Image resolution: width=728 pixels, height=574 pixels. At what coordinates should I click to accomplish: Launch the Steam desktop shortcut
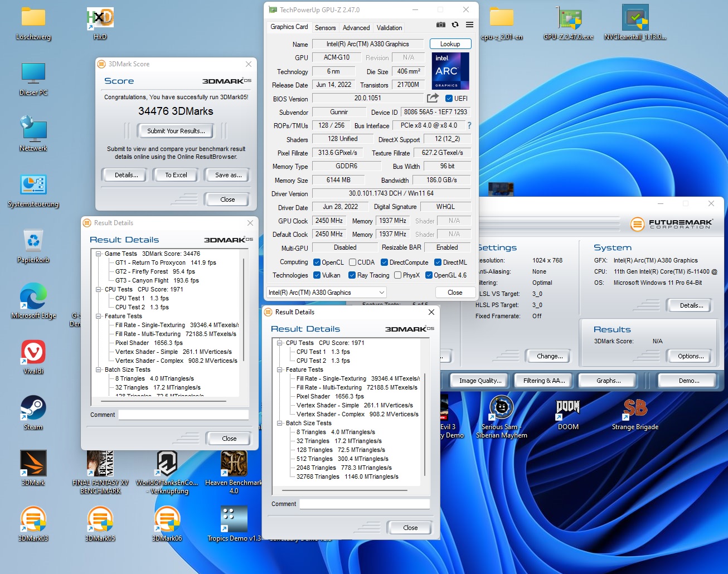click(x=33, y=413)
